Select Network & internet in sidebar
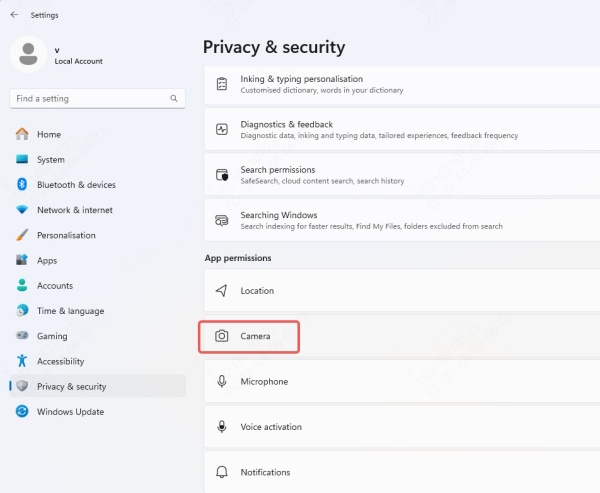 pyautogui.click(x=98, y=210)
